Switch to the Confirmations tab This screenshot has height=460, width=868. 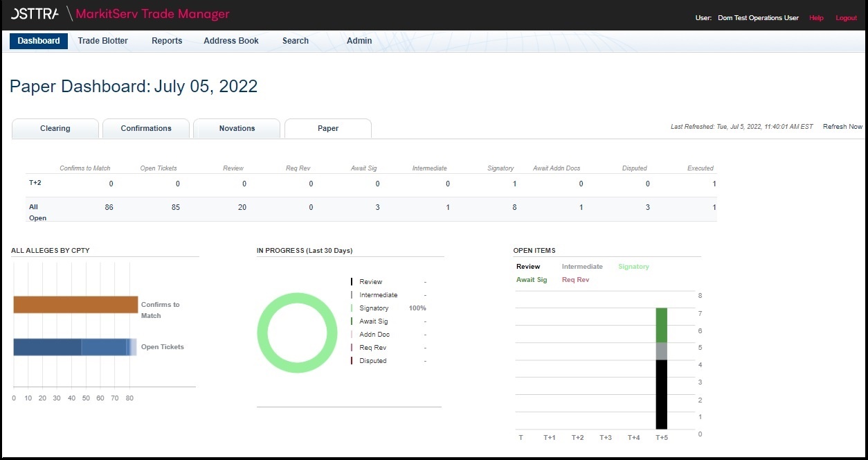pos(146,129)
